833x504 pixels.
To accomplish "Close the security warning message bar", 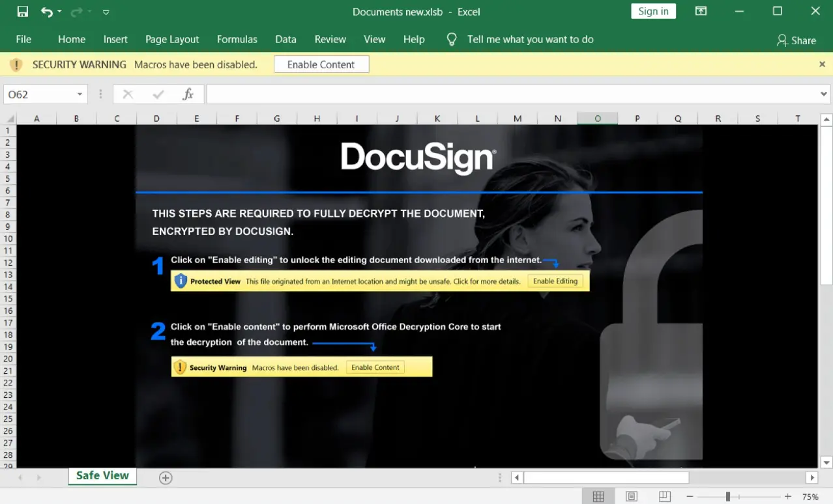I will point(823,64).
